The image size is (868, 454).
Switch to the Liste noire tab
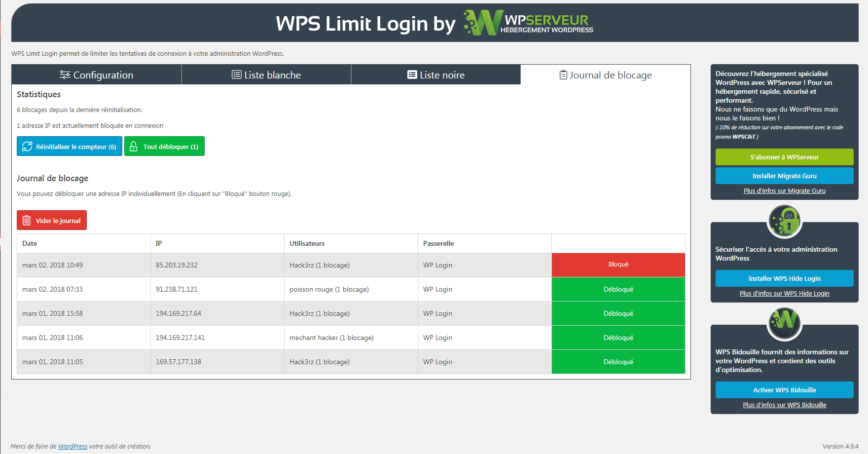436,75
